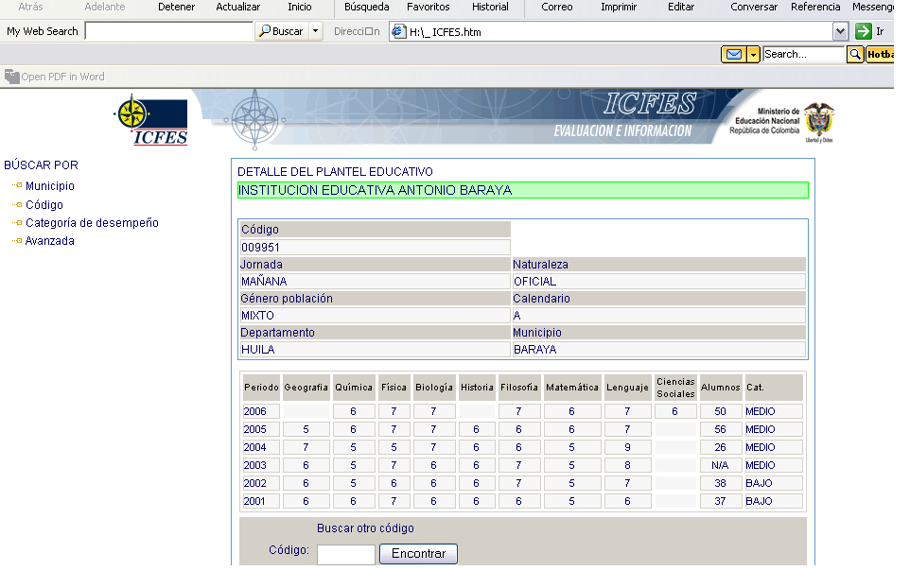Click the My Web Search text box
The height and width of the screenshot is (588, 910).
[x=168, y=31]
